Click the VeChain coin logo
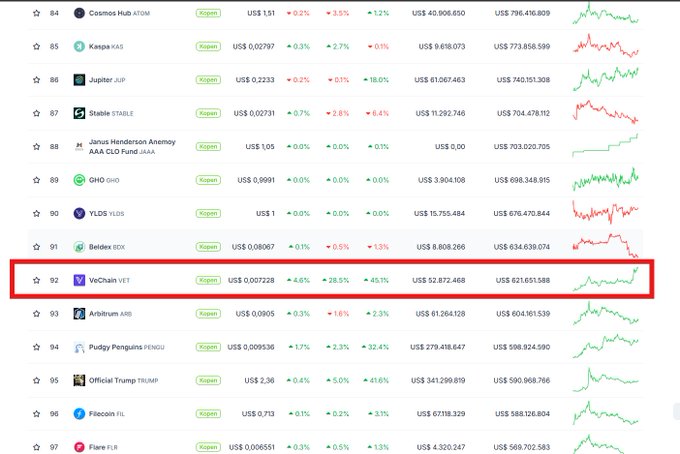 pos(79,280)
